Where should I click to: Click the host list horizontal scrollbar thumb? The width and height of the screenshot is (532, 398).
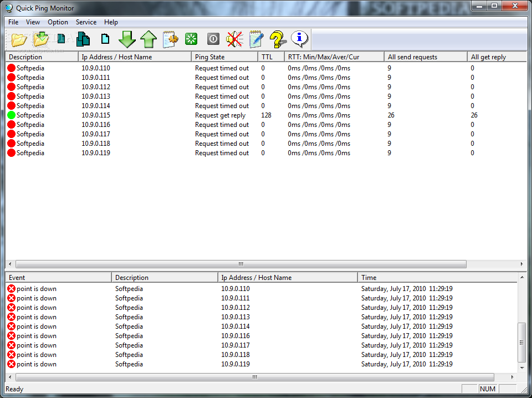pos(241,264)
